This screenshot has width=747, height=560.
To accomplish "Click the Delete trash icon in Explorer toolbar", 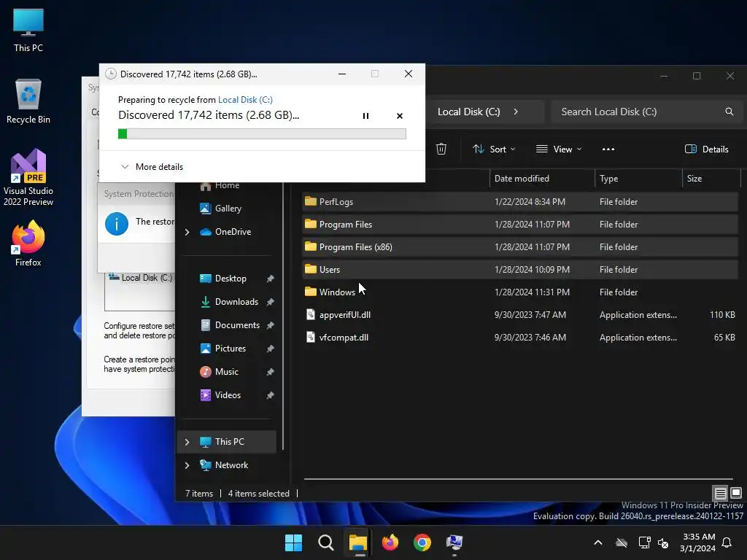I will click(441, 149).
